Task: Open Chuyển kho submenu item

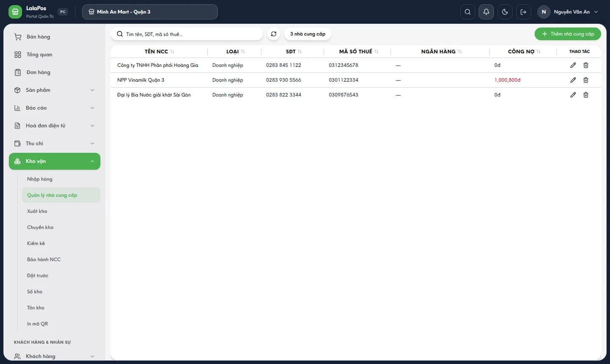Action: tap(61, 227)
